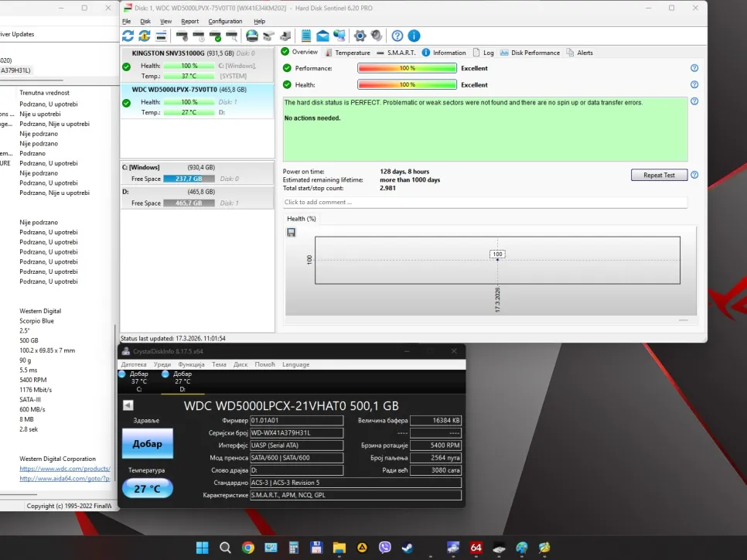
Task: Open Viber from the taskbar
Action: [x=384, y=548]
